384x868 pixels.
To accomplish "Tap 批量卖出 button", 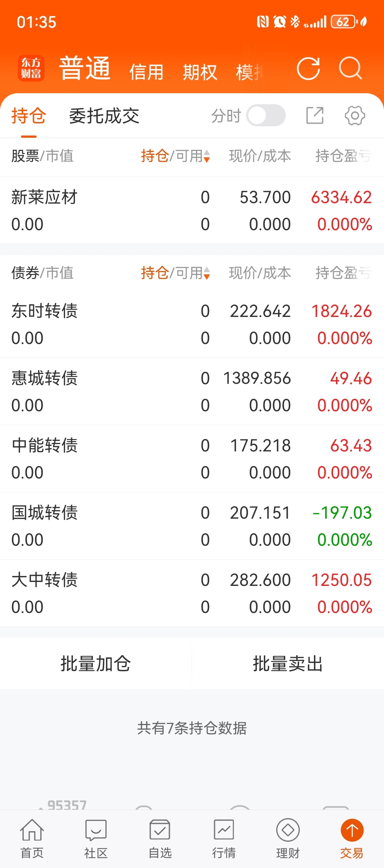I will [x=288, y=663].
